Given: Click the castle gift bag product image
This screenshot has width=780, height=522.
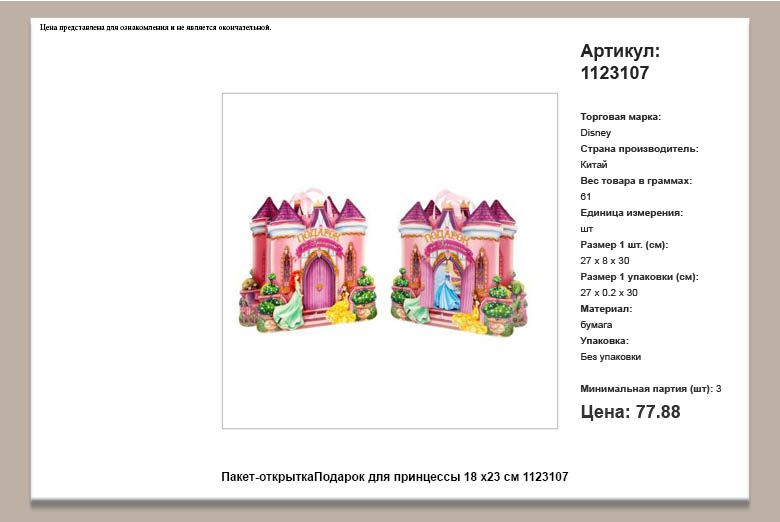Looking at the screenshot, I should coord(390,260).
